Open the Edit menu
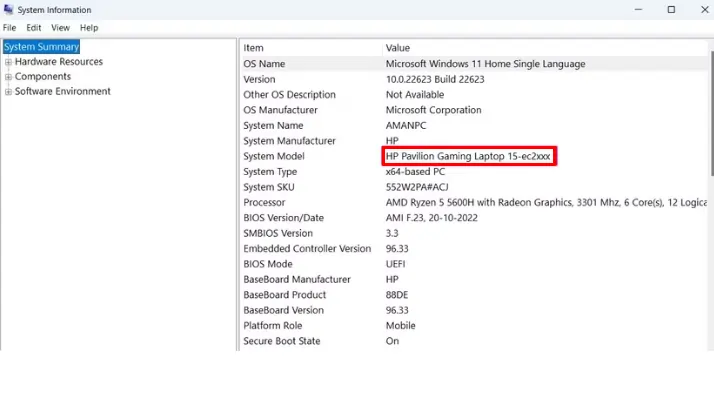 tap(34, 28)
